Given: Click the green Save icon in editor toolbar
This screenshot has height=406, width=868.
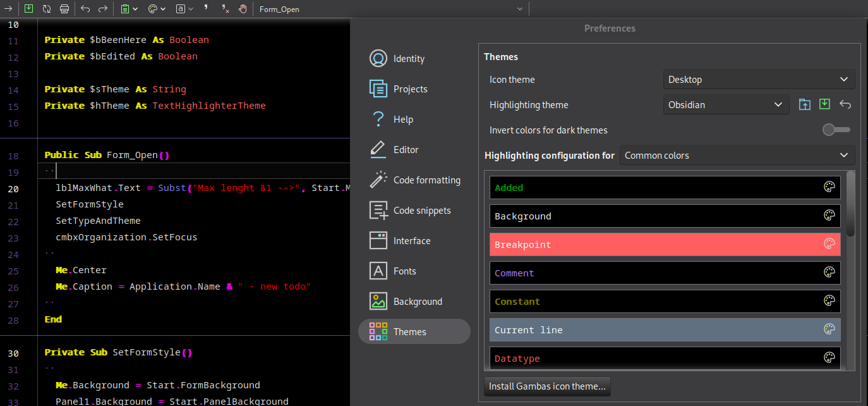Looking at the screenshot, I should [28, 9].
